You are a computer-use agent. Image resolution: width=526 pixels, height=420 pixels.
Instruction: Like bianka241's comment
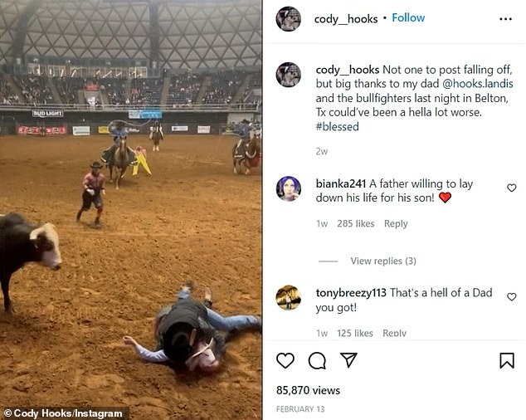point(511,188)
